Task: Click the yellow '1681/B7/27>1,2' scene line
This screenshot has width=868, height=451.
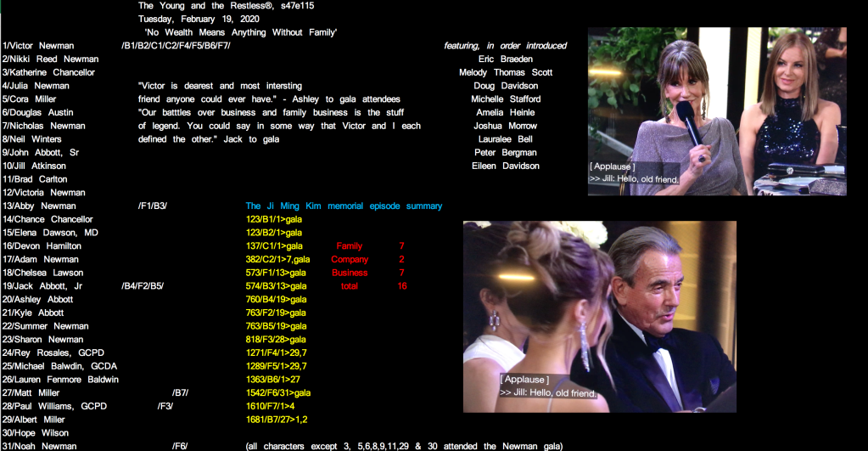Action: (276, 420)
